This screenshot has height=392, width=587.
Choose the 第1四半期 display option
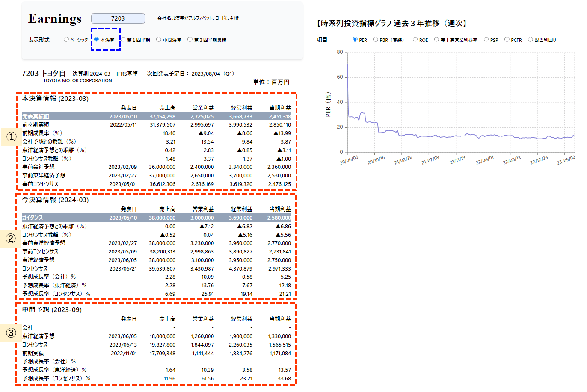[x=123, y=40]
